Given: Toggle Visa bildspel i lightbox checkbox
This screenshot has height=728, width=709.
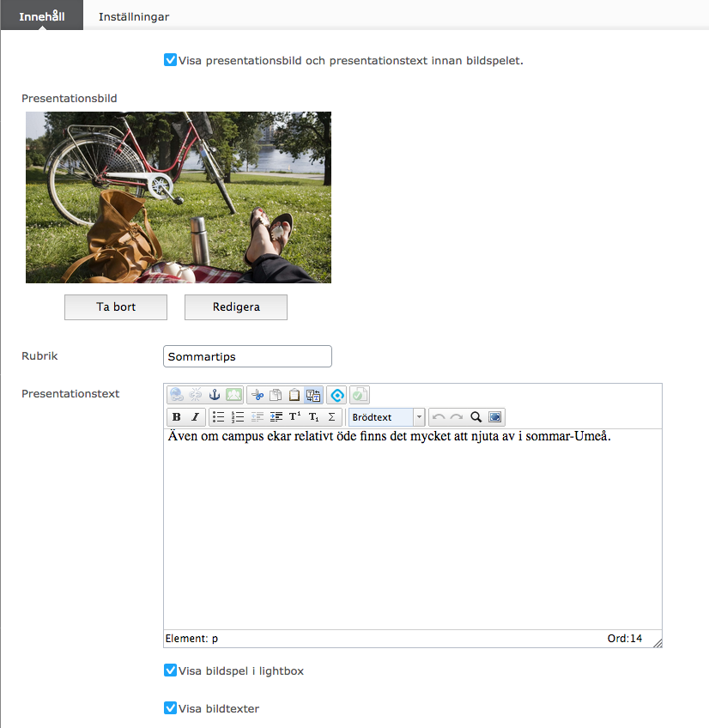Looking at the screenshot, I should pyautogui.click(x=171, y=670).
